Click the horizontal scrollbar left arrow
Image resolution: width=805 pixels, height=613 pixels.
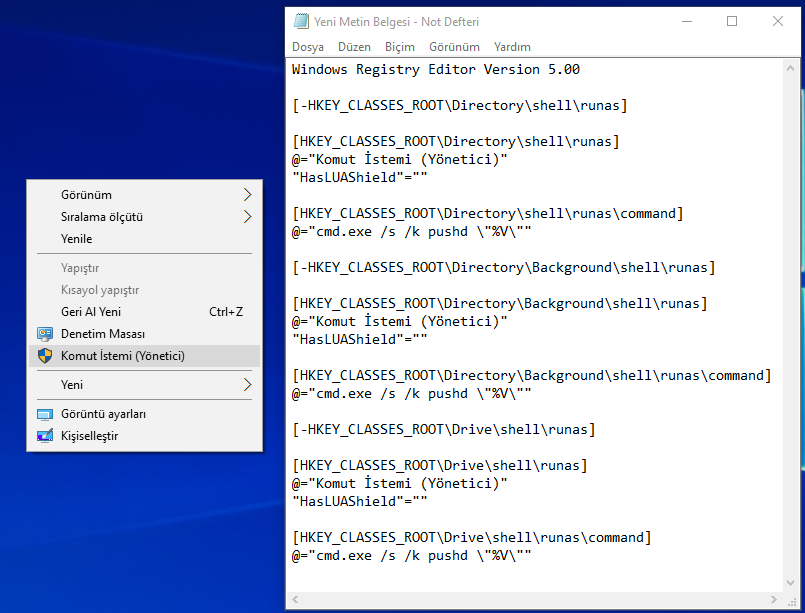[295, 599]
